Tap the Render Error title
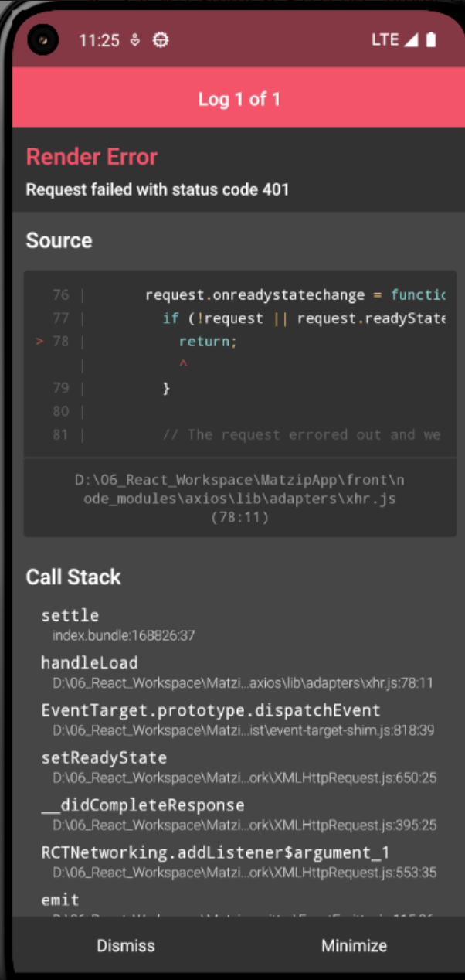This screenshot has width=465, height=980. click(92, 157)
